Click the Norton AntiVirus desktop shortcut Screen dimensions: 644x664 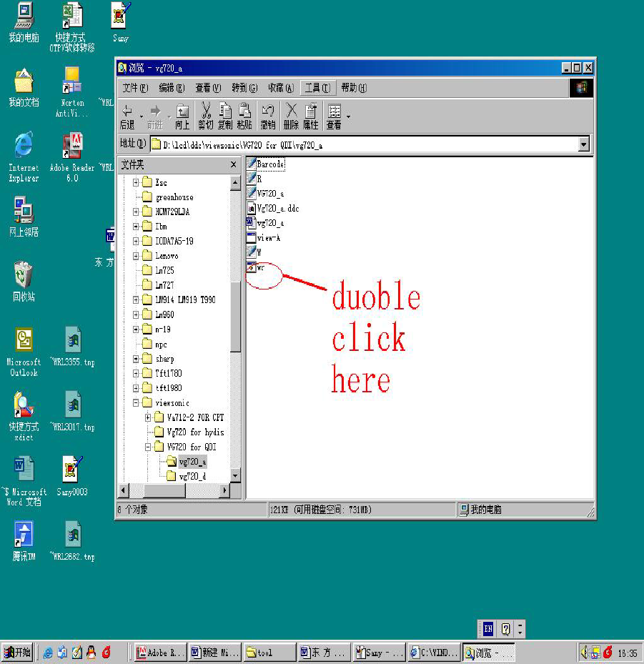point(72,91)
